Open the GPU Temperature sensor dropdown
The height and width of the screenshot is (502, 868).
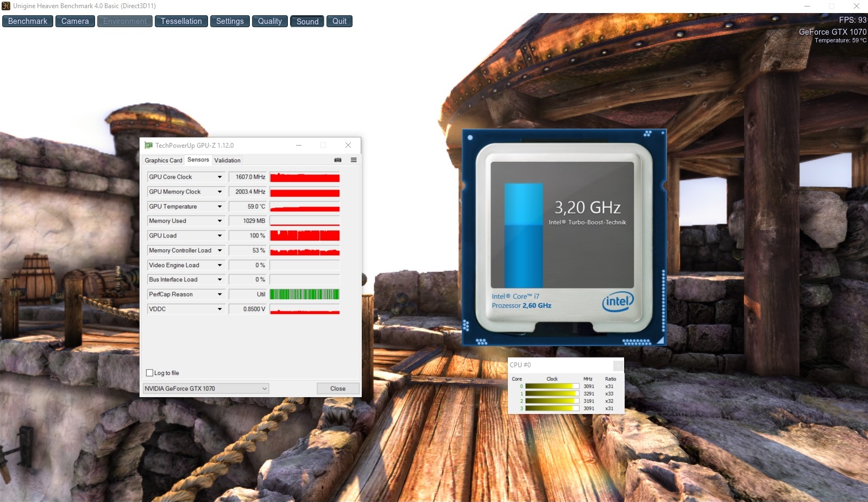tap(219, 206)
